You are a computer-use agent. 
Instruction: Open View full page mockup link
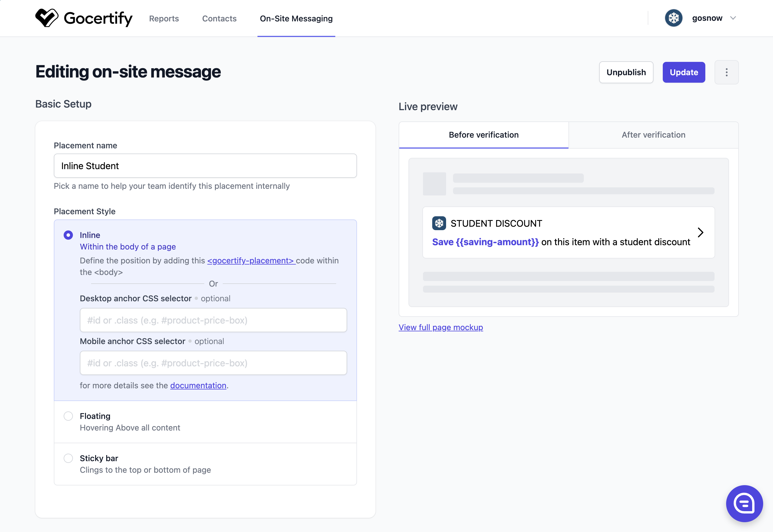tap(441, 327)
